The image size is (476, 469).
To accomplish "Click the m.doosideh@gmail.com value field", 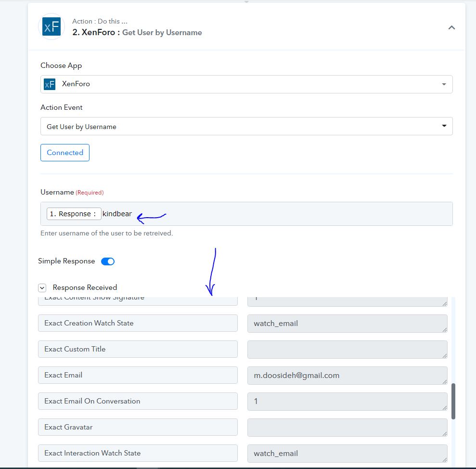I will pyautogui.click(x=347, y=376).
